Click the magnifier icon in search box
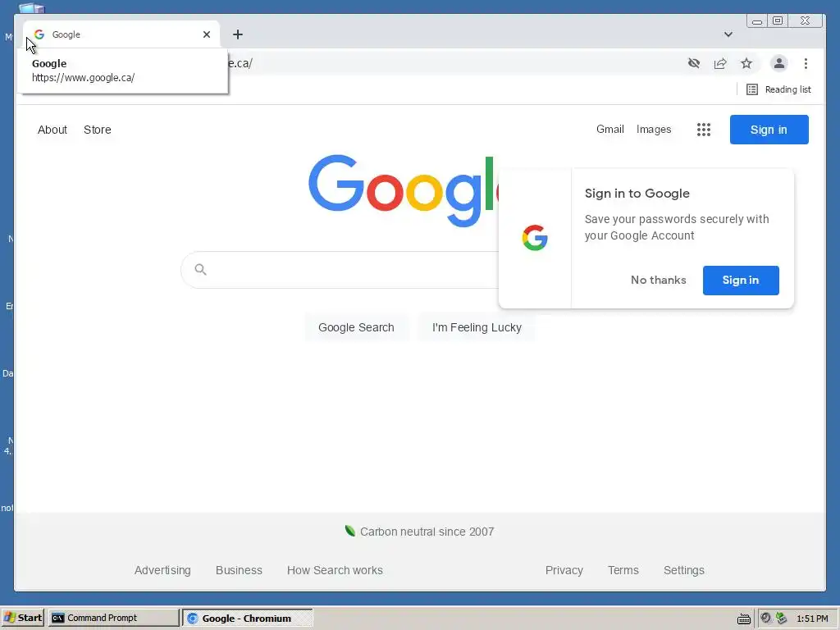The height and width of the screenshot is (630, 840). click(x=200, y=269)
